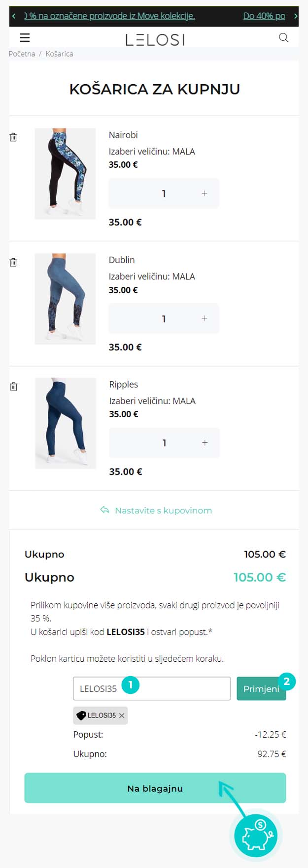Show the previous promo banner message

point(14,16)
